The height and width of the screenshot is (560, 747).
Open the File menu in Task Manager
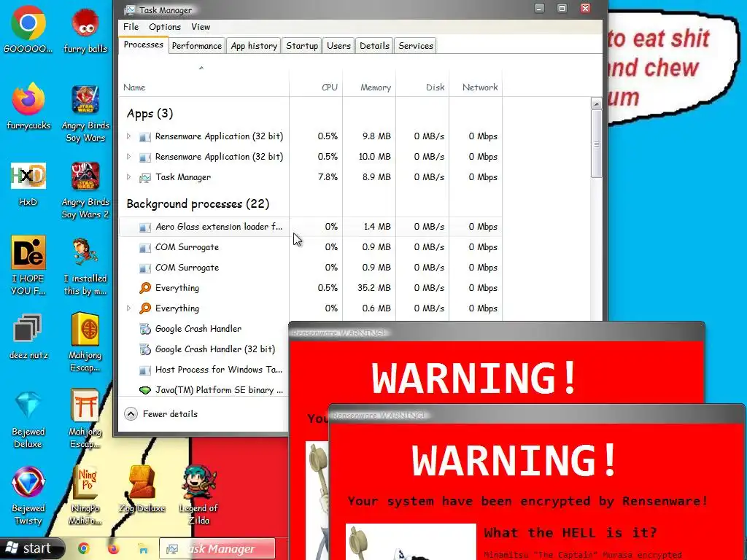pyautogui.click(x=131, y=27)
